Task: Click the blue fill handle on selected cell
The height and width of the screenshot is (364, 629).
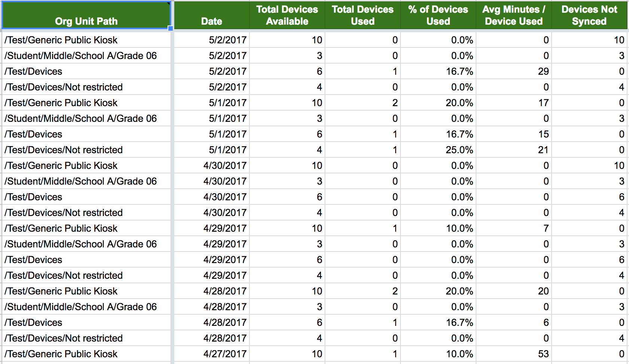Action: 171,28
